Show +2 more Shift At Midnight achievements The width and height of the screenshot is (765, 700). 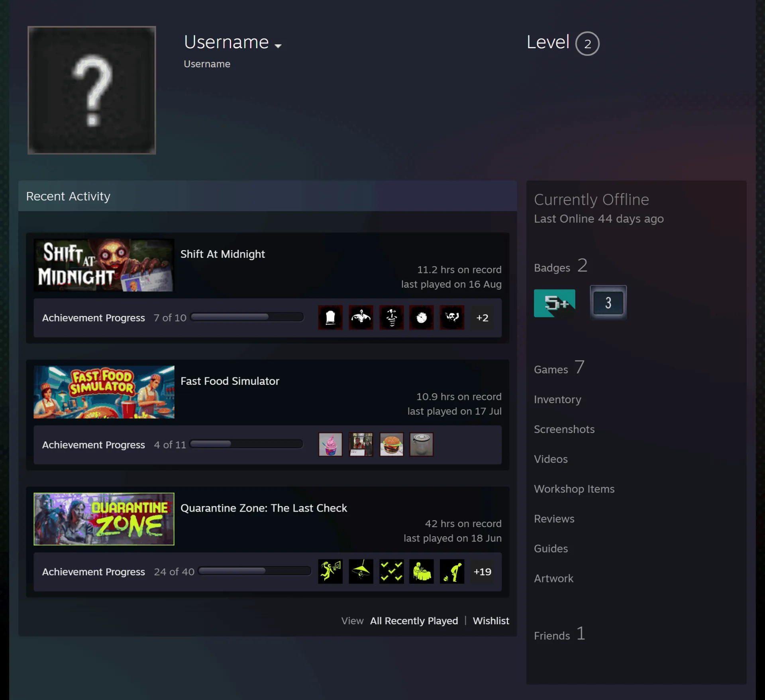[x=482, y=318]
